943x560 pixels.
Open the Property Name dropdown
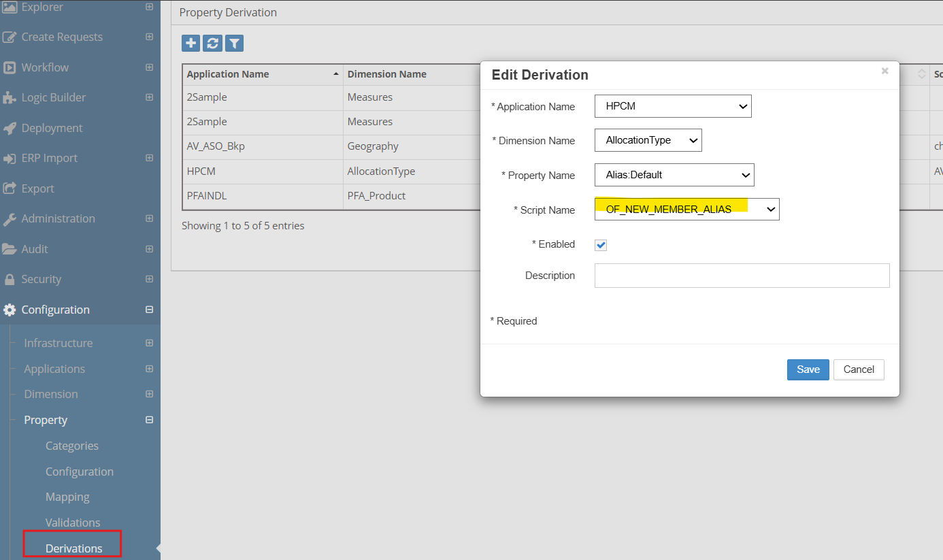coord(674,175)
